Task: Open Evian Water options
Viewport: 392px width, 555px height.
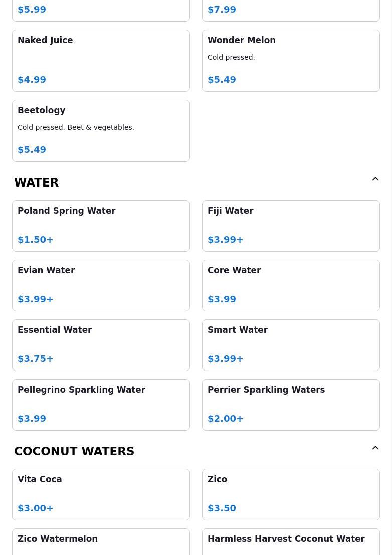Action: tap(101, 285)
